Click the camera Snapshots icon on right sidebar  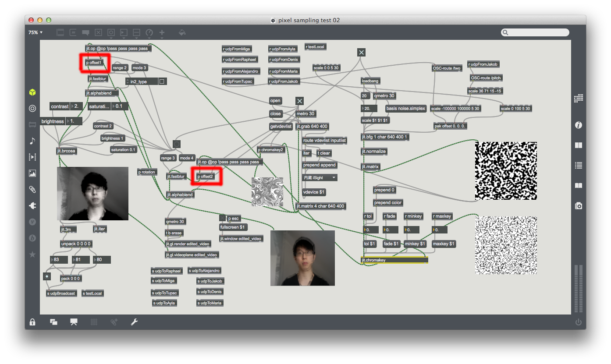579,205
